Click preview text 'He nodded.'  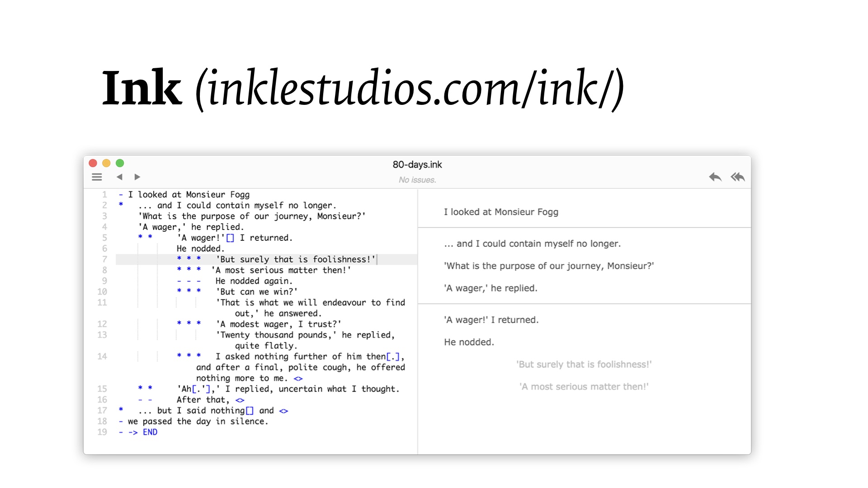pos(469,343)
